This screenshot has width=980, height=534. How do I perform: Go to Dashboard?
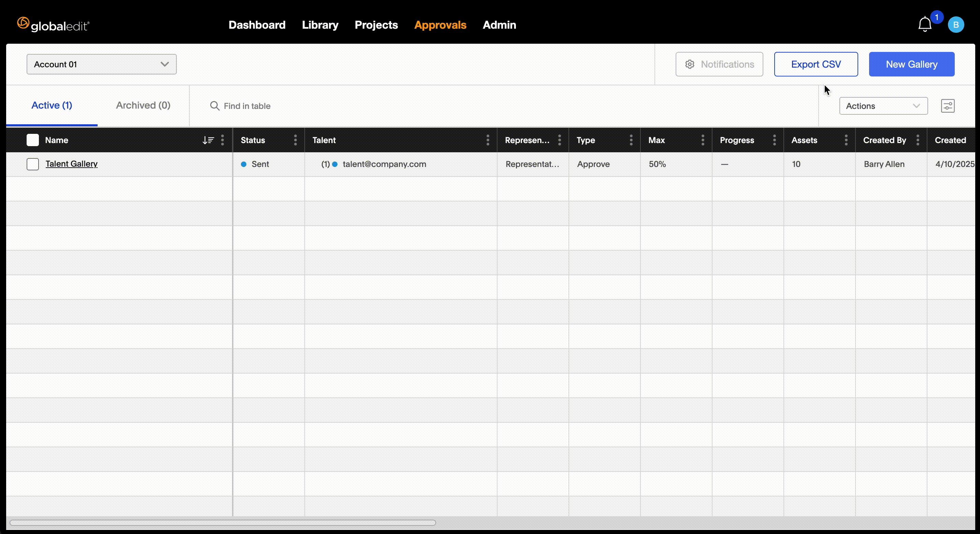(257, 25)
